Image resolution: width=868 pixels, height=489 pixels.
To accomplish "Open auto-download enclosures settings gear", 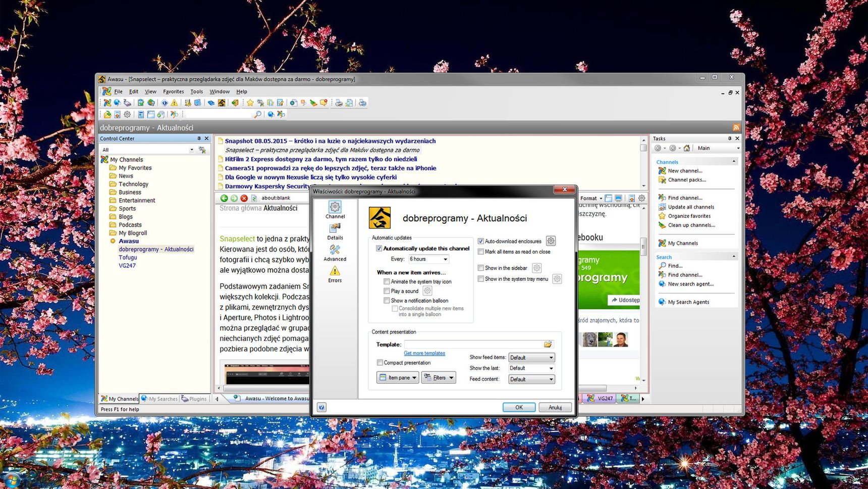I will [x=551, y=241].
